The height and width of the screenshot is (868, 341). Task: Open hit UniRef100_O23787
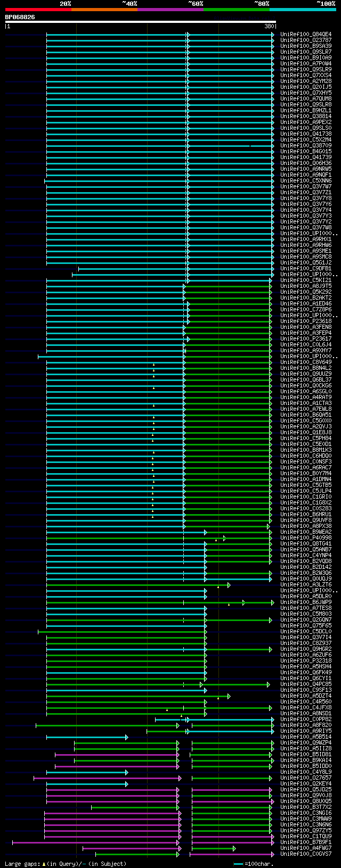point(306,40)
